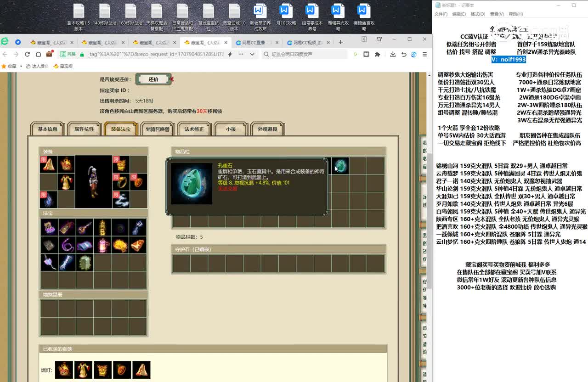This screenshot has width=588, height=382.
Task: Switch to the 属性抗性 tab
Action: click(84, 129)
